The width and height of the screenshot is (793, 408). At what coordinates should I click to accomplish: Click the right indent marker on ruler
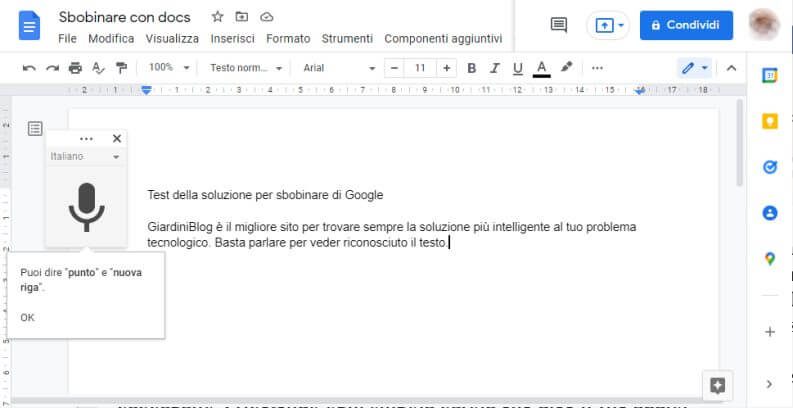tap(640, 91)
